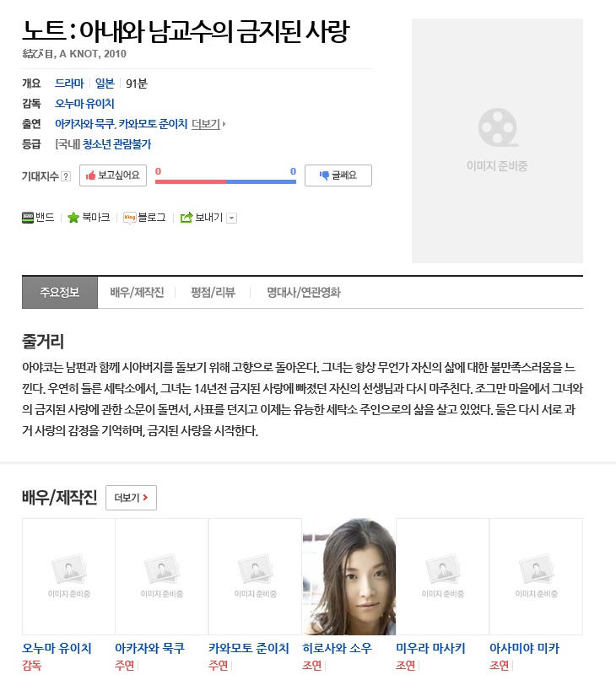Switch to the 배우/제작진 tab
The height and width of the screenshot is (691, 616).
(x=137, y=292)
